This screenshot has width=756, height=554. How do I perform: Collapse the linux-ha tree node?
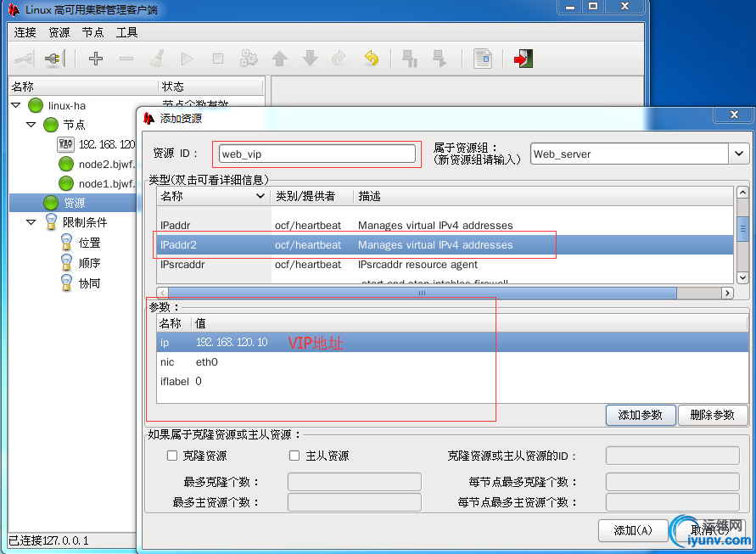tap(16, 105)
